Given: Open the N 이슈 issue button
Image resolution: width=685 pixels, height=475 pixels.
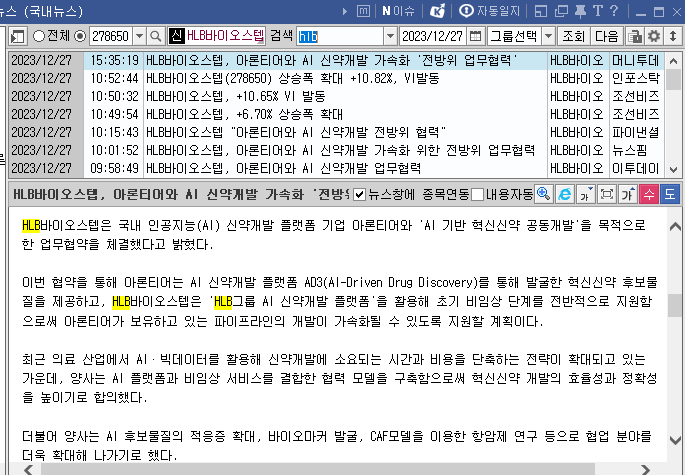Looking at the screenshot, I should pos(398,11).
